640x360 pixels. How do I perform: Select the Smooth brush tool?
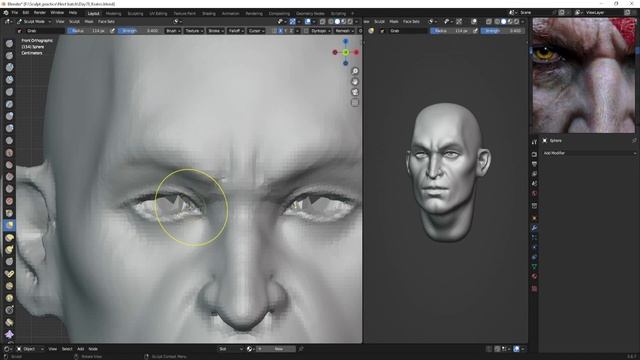point(9,153)
